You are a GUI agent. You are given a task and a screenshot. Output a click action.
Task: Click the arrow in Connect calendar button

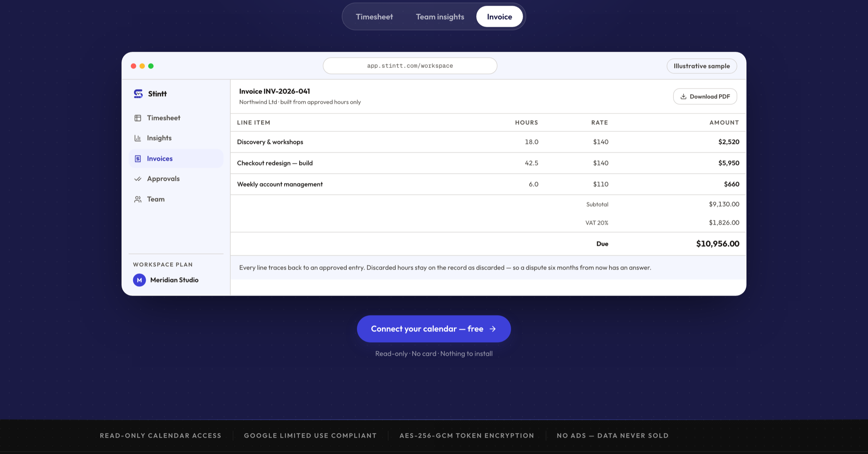pyautogui.click(x=493, y=329)
